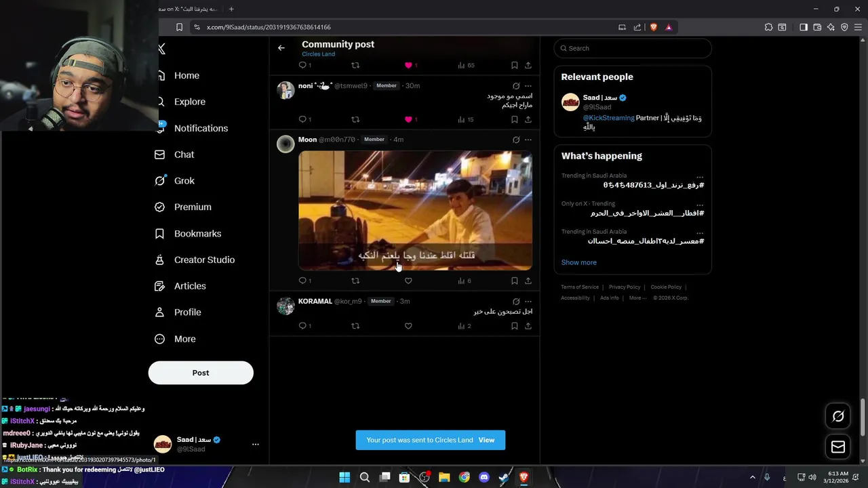Viewport: 868px width, 488px height.
Task: Click the Bookmarks ribbon icon in sidebar
Action: pos(159,233)
